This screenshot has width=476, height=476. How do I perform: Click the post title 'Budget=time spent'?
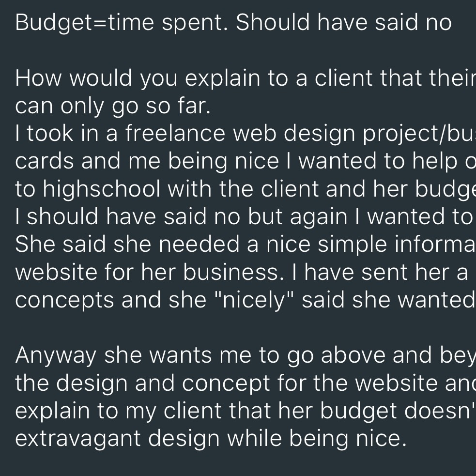pyautogui.click(x=233, y=23)
